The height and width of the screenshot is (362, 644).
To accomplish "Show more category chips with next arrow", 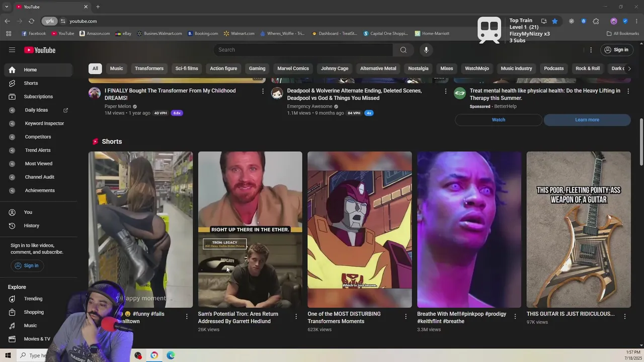I will pyautogui.click(x=629, y=68).
